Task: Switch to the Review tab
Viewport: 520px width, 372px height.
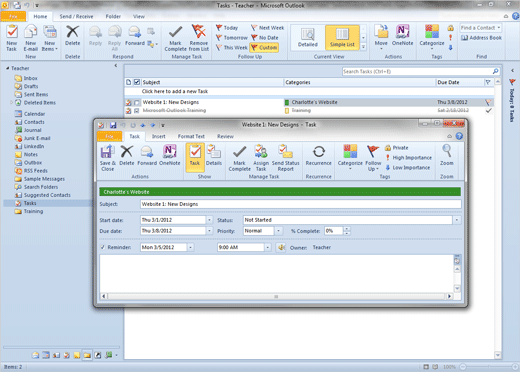Action: [x=225, y=136]
